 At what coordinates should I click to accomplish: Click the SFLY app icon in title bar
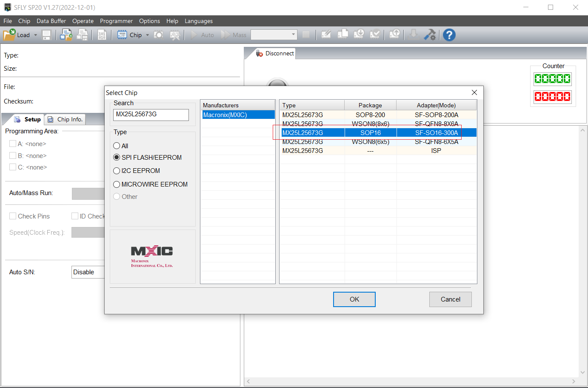coord(7,7)
